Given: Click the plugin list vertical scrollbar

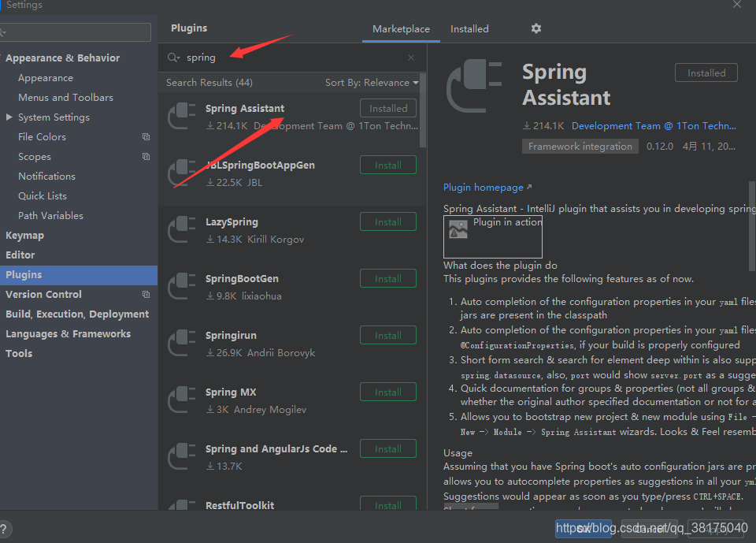Looking at the screenshot, I should tap(423, 110).
